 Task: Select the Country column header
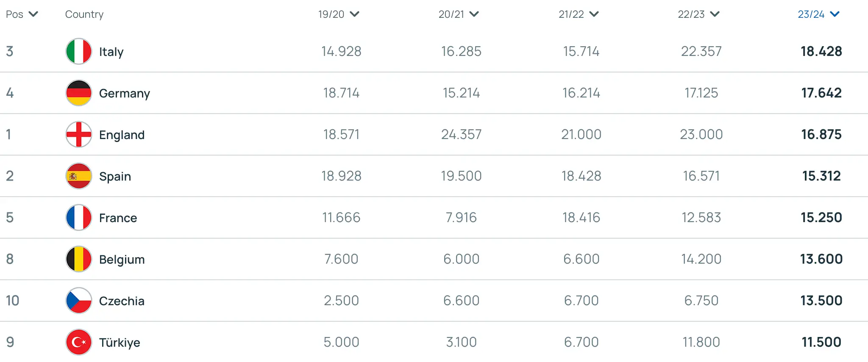tap(84, 14)
